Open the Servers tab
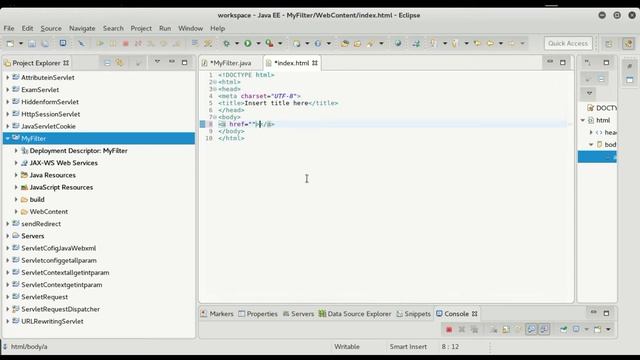This screenshot has height=360, width=640. click(298, 313)
